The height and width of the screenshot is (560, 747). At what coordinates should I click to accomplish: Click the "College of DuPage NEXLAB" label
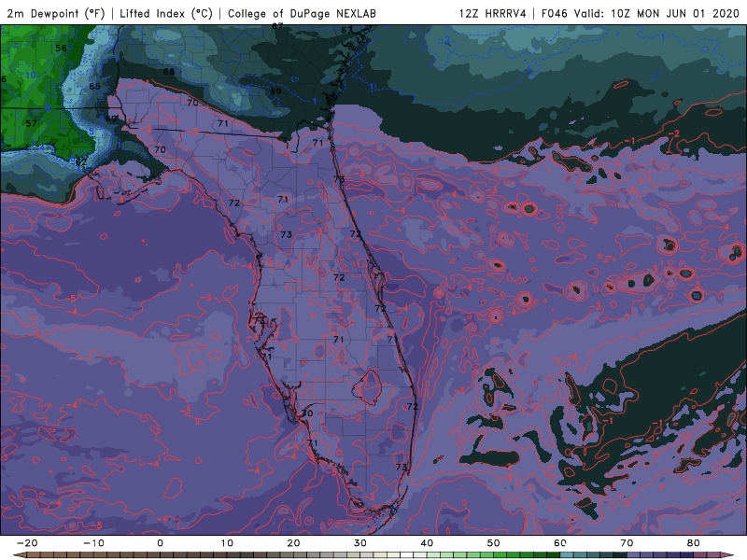[302, 13]
